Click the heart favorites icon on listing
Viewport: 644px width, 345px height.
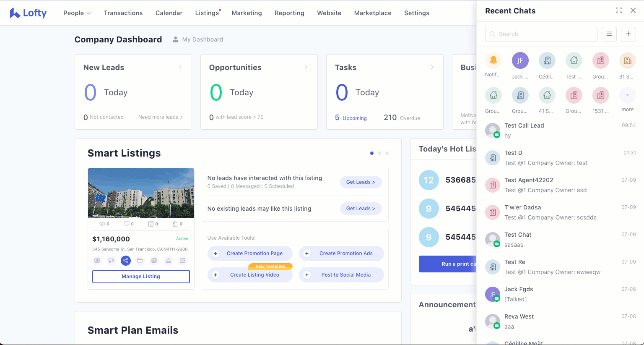click(126, 224)
